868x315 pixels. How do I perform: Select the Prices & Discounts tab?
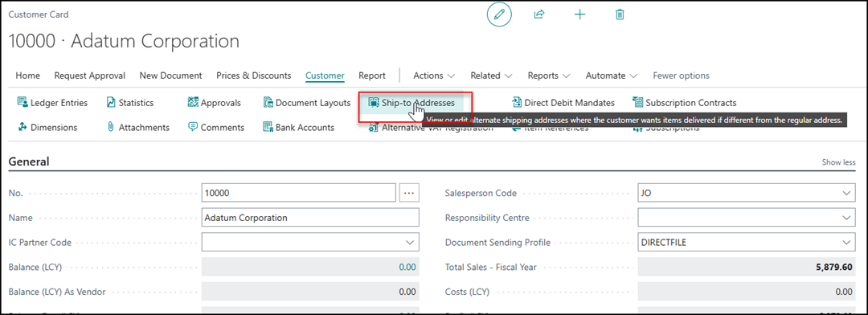pyautogui.click(x=253, y=76)
